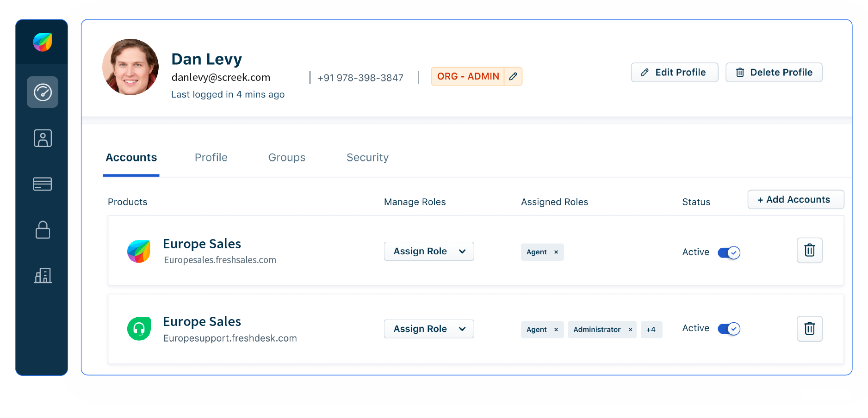Open Assign Role dropdown for Europesales.freshsales.com
This screenshot has height=418, width=868.
pos(428,251)
